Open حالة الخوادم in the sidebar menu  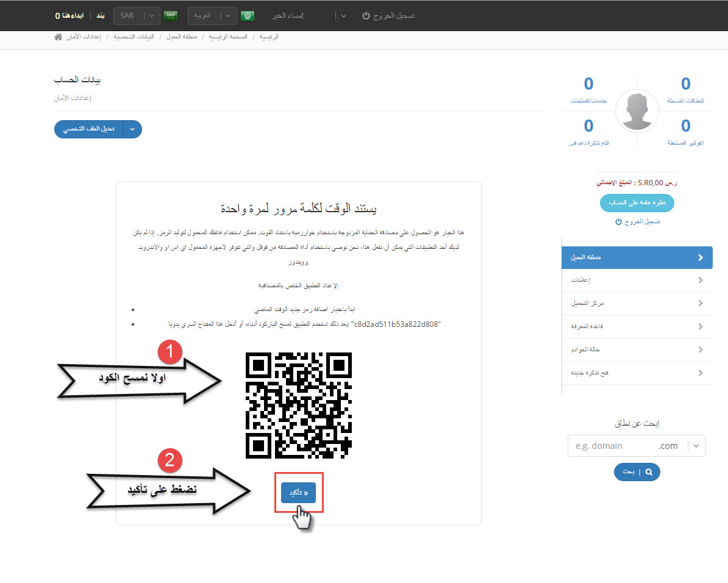637,350
